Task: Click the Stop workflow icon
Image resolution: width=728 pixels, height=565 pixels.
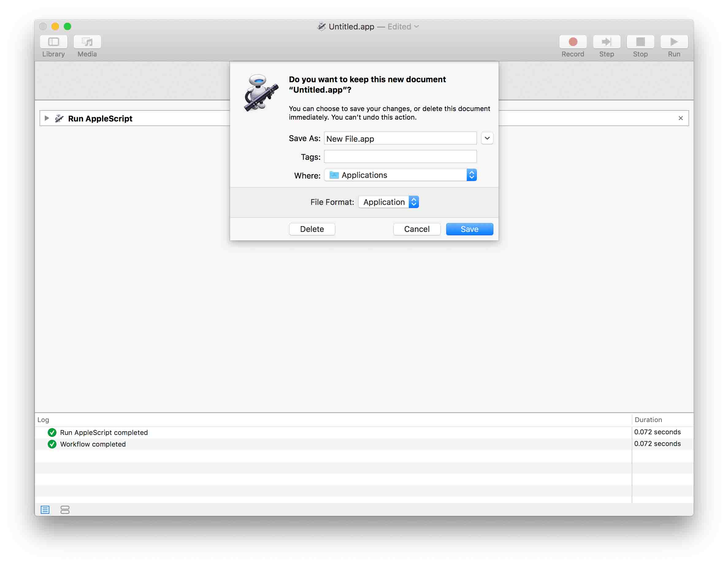Action: pyautogui.click(x=640, y=42)
